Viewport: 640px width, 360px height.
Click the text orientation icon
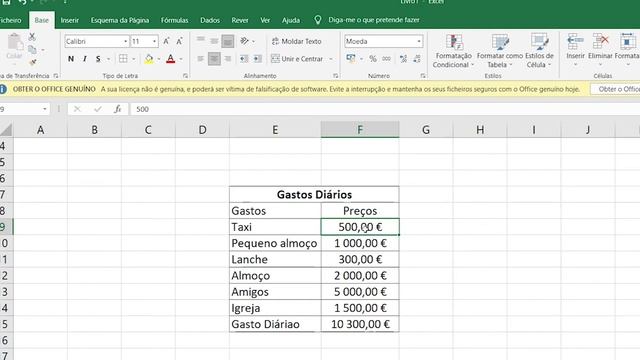[244, 41]
